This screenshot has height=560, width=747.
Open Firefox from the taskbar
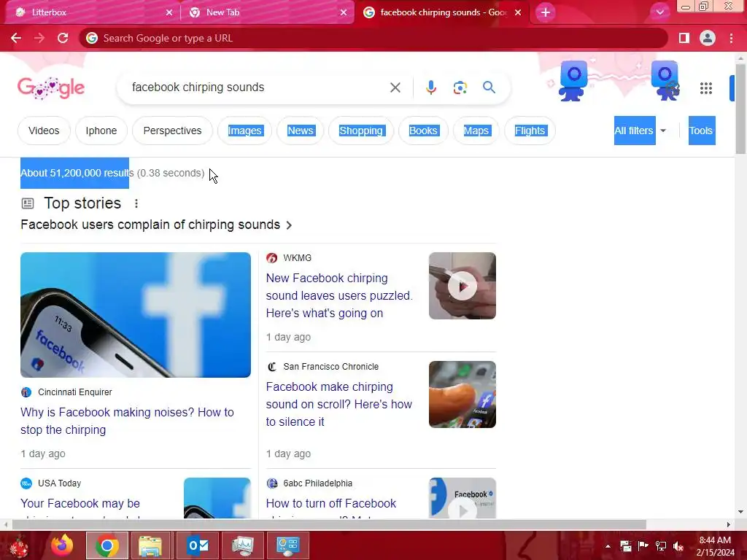(63, 545)
